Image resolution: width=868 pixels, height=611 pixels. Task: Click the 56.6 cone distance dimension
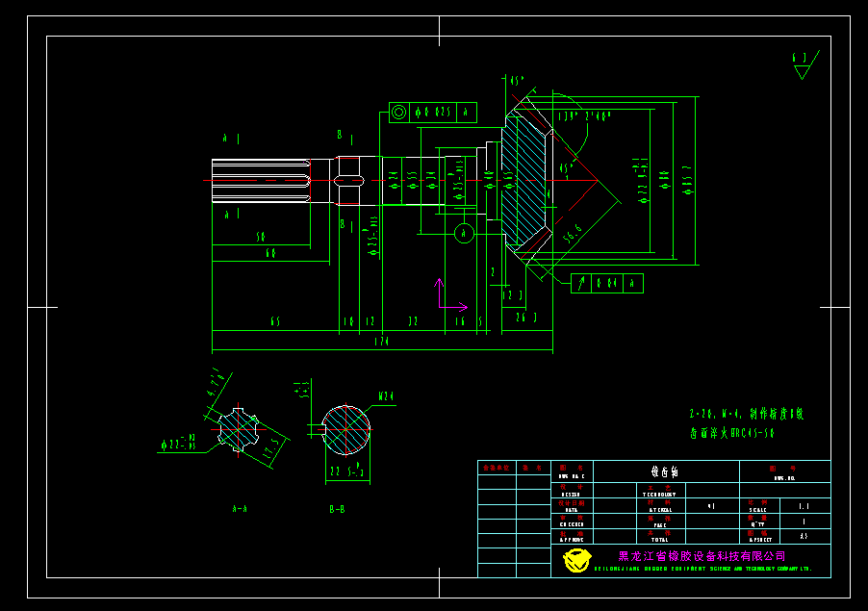[x=573, y=234]
